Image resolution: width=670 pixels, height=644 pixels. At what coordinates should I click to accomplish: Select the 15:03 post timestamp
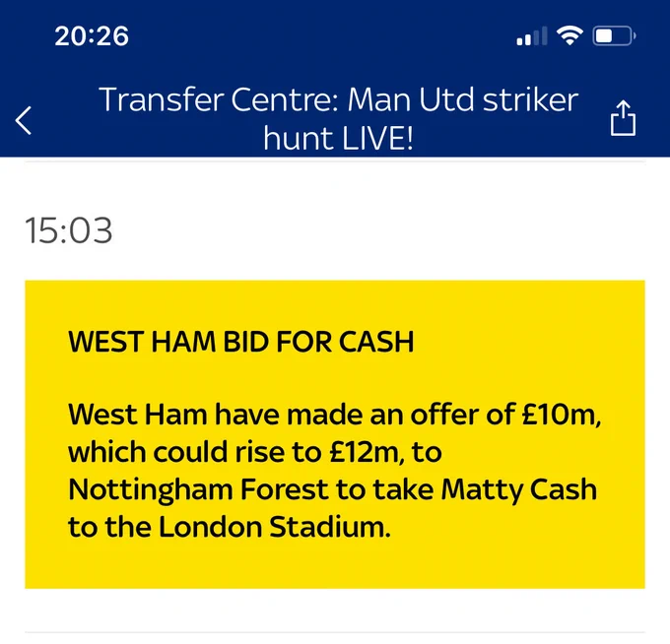coord(69,230)
